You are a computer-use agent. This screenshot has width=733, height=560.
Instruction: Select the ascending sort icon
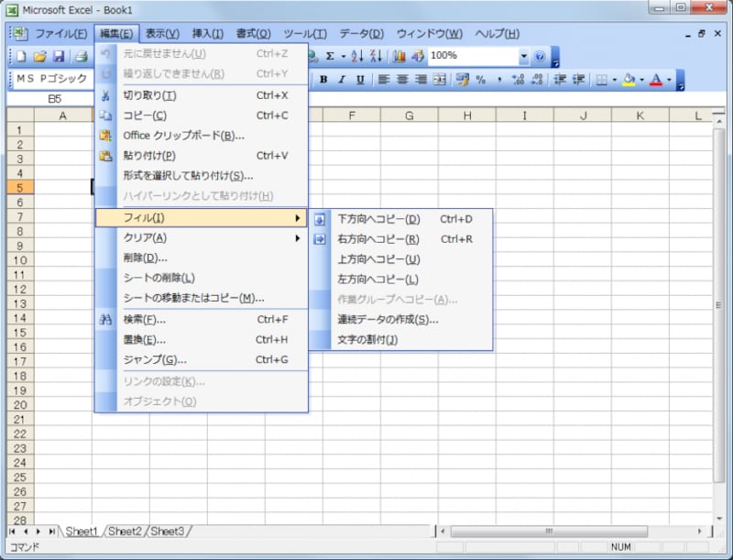(359, 56)
